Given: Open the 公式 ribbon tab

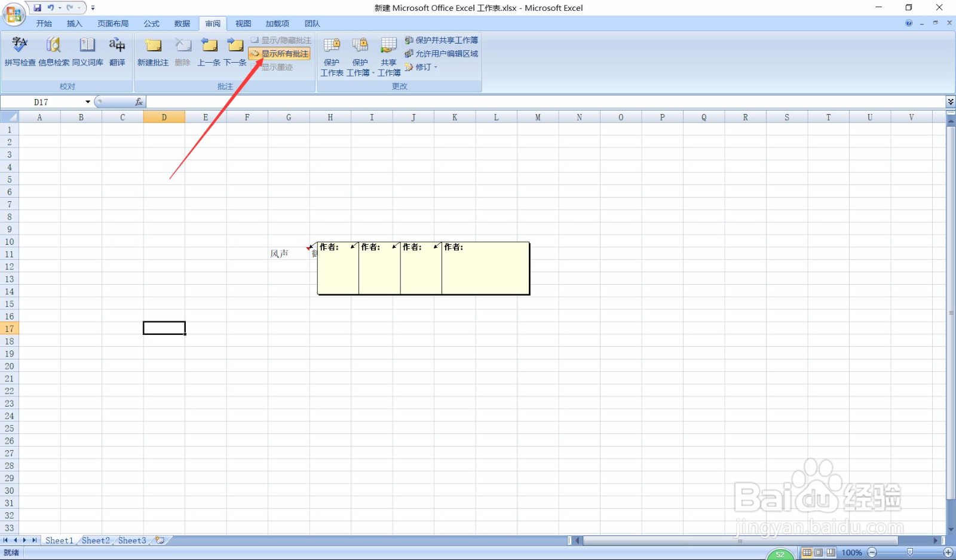Looking at the screenshot, I should 152,24.
